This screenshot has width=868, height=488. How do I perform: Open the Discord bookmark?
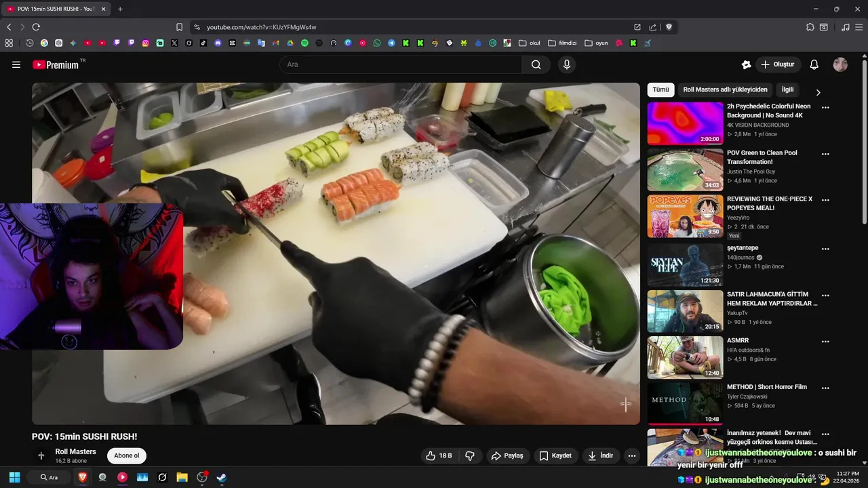(x=218, y=43)
